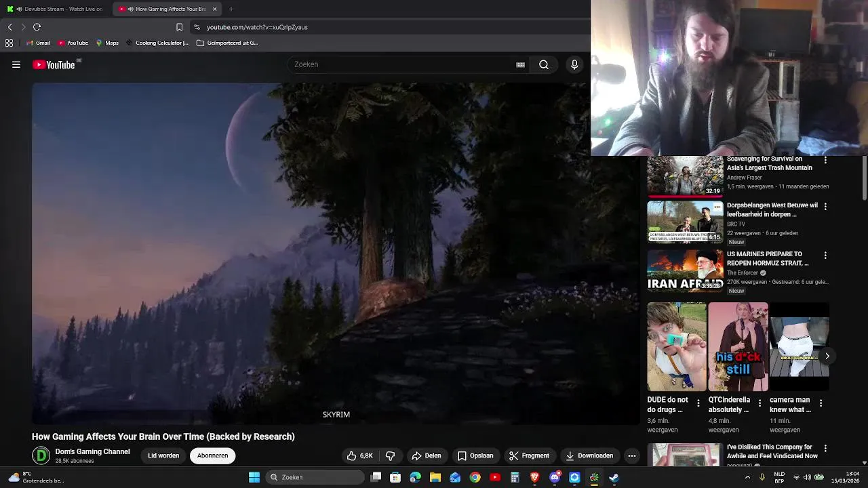Reload the page
The image size is (868, 488).
tap(37, 27)
